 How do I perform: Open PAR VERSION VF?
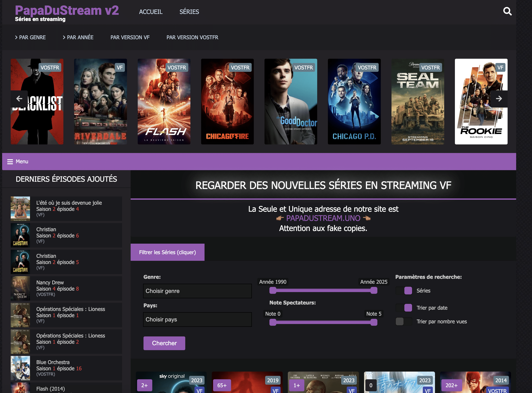point(130,37)
